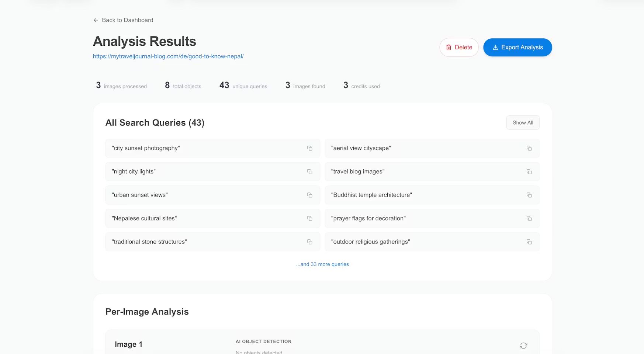The height and width of the screenshot is (354, 644).
Task: Click the Image 1 analysis heading
Action: click(x=128, y=344)
